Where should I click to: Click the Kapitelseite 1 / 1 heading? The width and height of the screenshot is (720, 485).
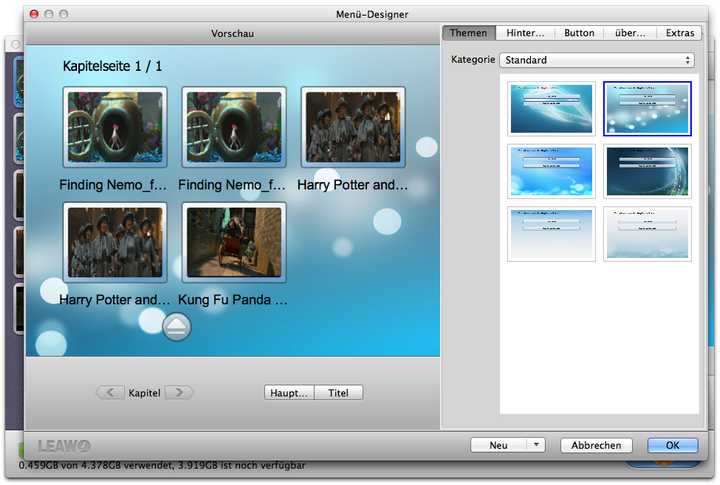tap(112, 66)
